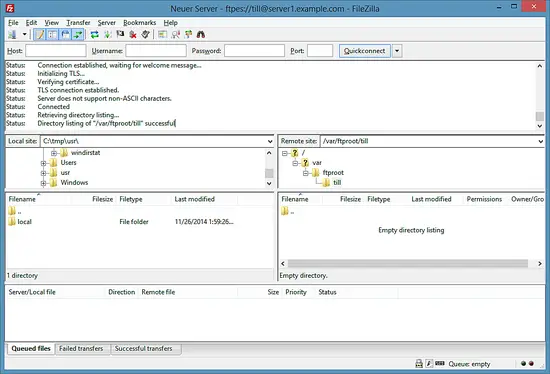550x374 pixels.
Task: Select the ftproot folder in remote tree
Action: (x=333, y=173)
